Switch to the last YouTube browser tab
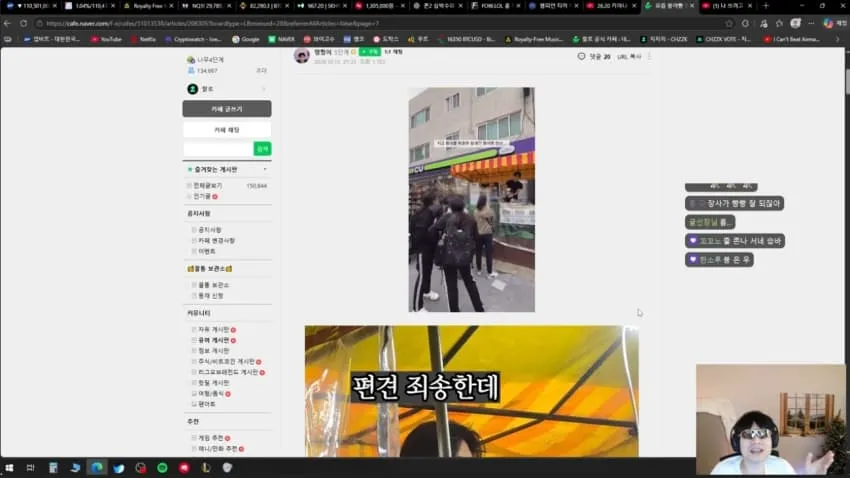Screen dimensions: 850x478 [x=727, y=5]
